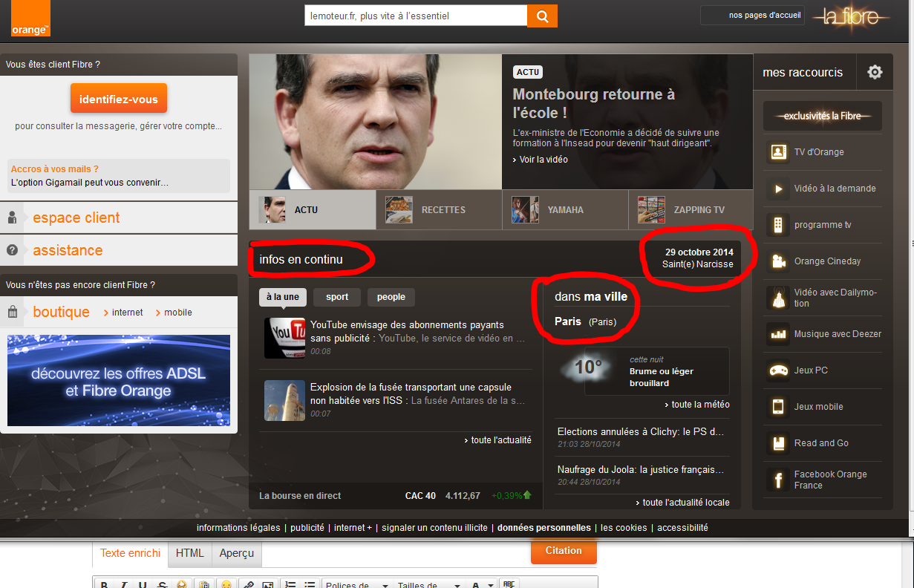Screen dimensions: 914x588
Task: Click the orange magnifier search button
Action: 542,16
